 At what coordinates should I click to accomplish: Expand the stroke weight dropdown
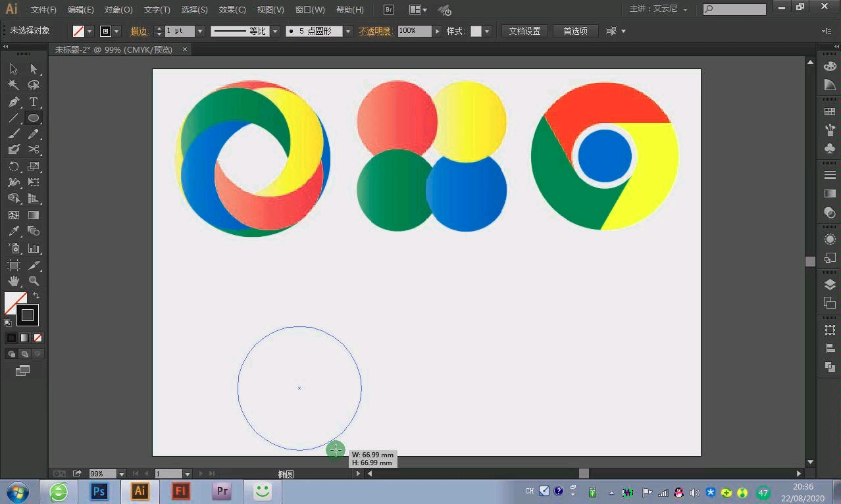pyautogui.click(x=200, y=31)
